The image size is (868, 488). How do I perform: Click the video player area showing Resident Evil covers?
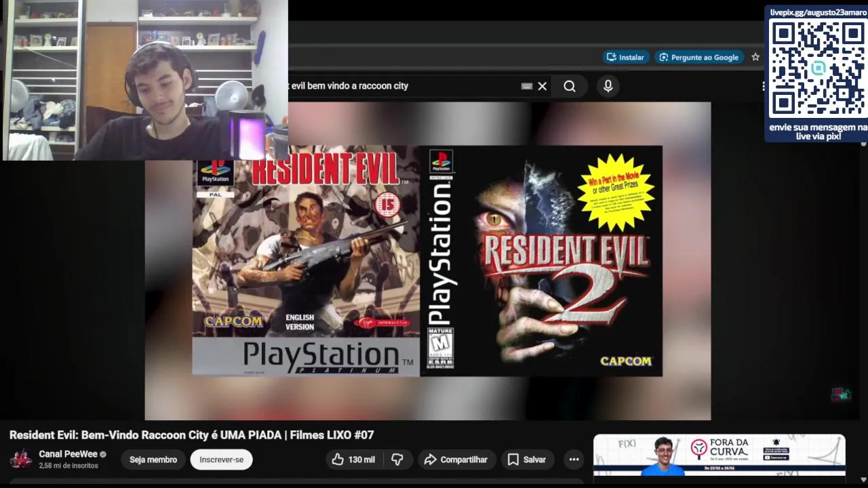(427, 261)
